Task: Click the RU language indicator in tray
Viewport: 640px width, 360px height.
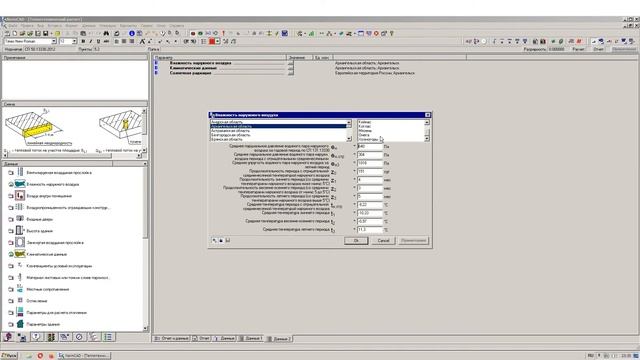Action: pos(591,356)
